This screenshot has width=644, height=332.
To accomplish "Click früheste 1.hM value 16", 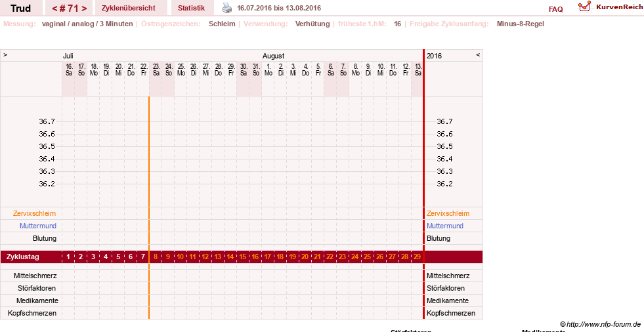I will (x=397, y=24).
